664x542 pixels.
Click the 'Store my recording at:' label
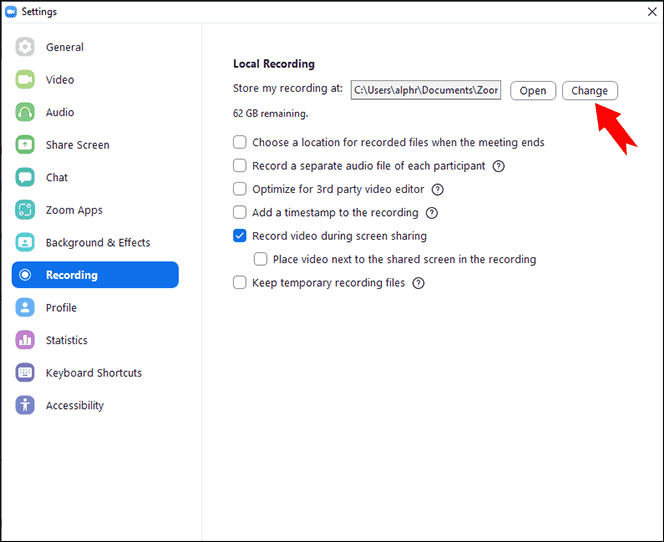click(x=288, y=88)
